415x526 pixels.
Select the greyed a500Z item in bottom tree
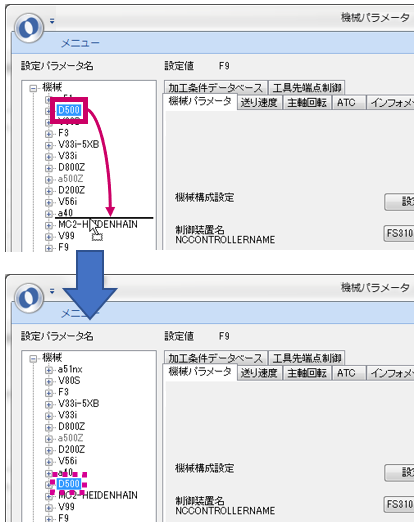click(x=70, y=438)
